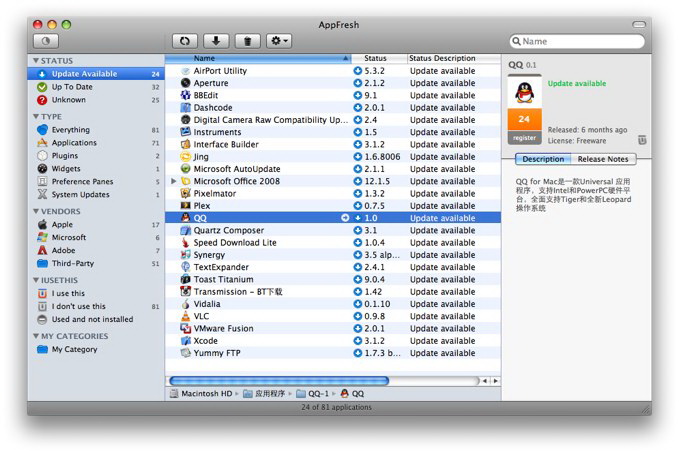
Task: Click the refresh toolbar button
Action: point(185,41)
